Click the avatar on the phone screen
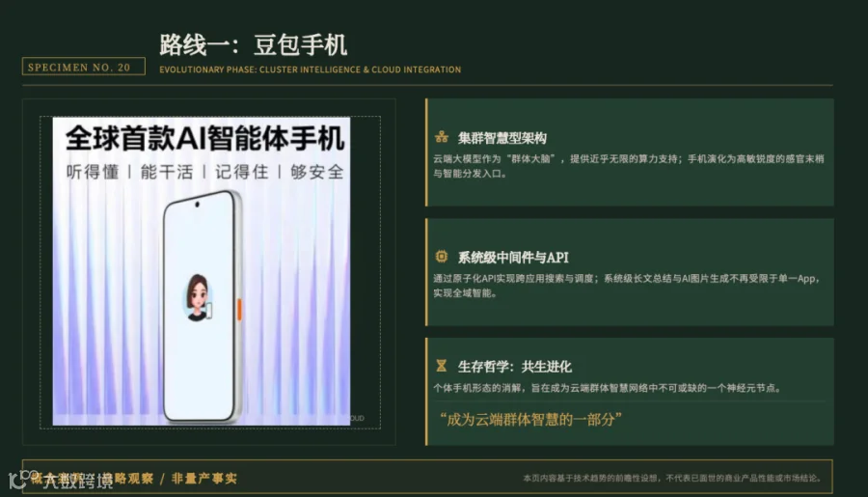 point(197,297)
